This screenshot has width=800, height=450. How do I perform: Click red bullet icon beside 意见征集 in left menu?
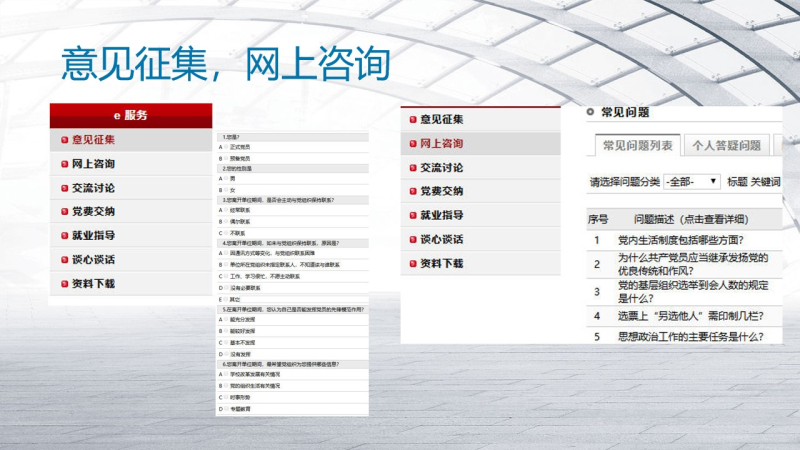coord(64,140)
